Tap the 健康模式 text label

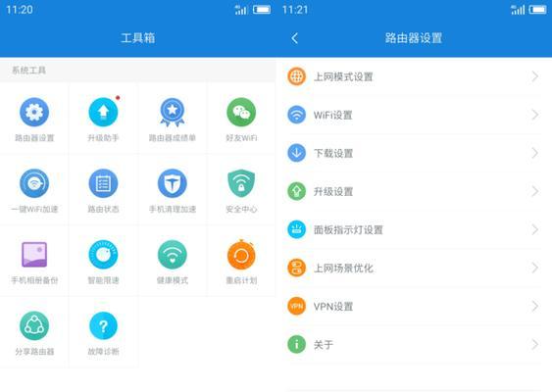tap(173, 280)
